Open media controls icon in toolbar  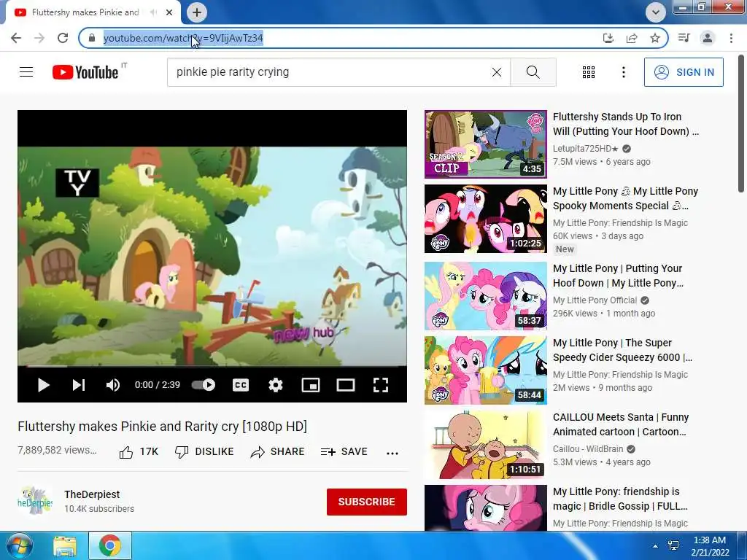coord(684,38)
